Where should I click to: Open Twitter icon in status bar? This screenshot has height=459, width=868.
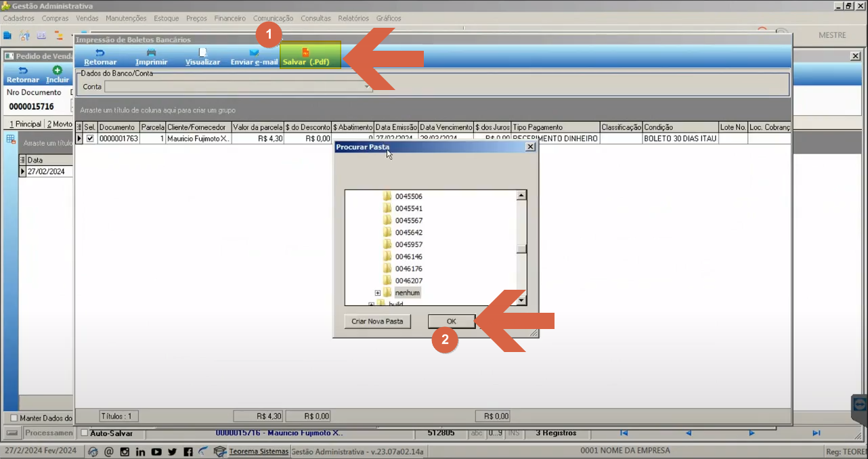[172, 452]
